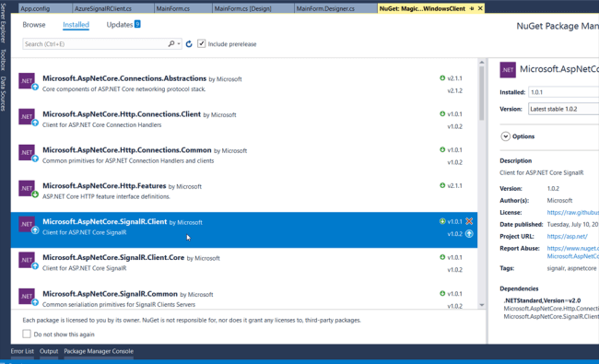Open the Data Sources side tab
The width and height of the screenshot is (599, 364).
(3, 94)
